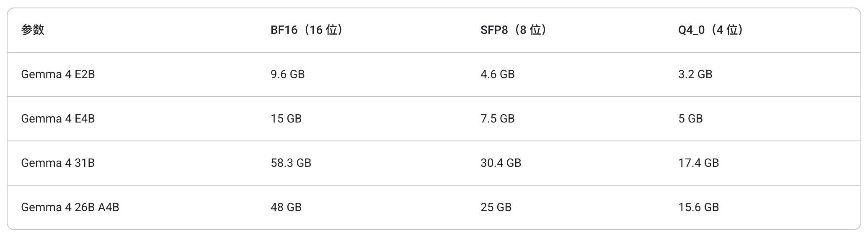Click the 参数 column header
Viewport: 868px width, 235px height.
[x=33, y=30]
